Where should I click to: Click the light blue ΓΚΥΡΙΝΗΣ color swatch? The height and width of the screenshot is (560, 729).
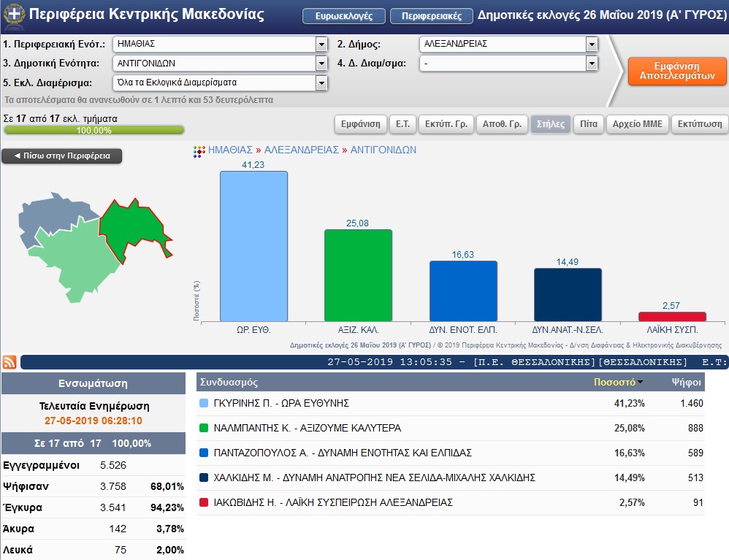[x=204, y=403]
